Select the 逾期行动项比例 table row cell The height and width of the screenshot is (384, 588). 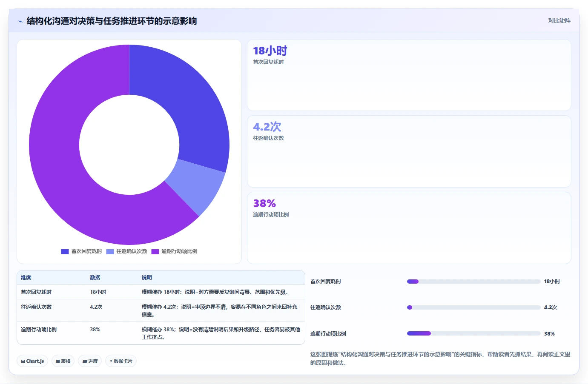point(39,330)
